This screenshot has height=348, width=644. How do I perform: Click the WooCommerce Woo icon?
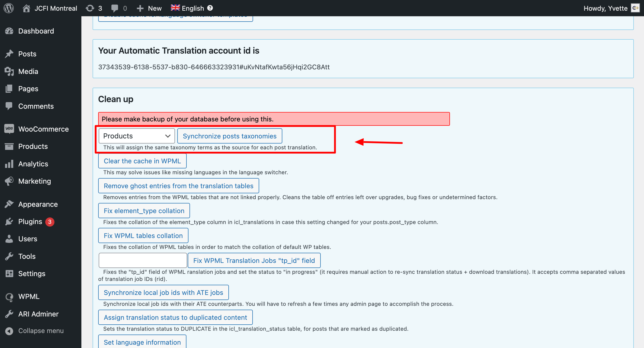coord(9,129)
